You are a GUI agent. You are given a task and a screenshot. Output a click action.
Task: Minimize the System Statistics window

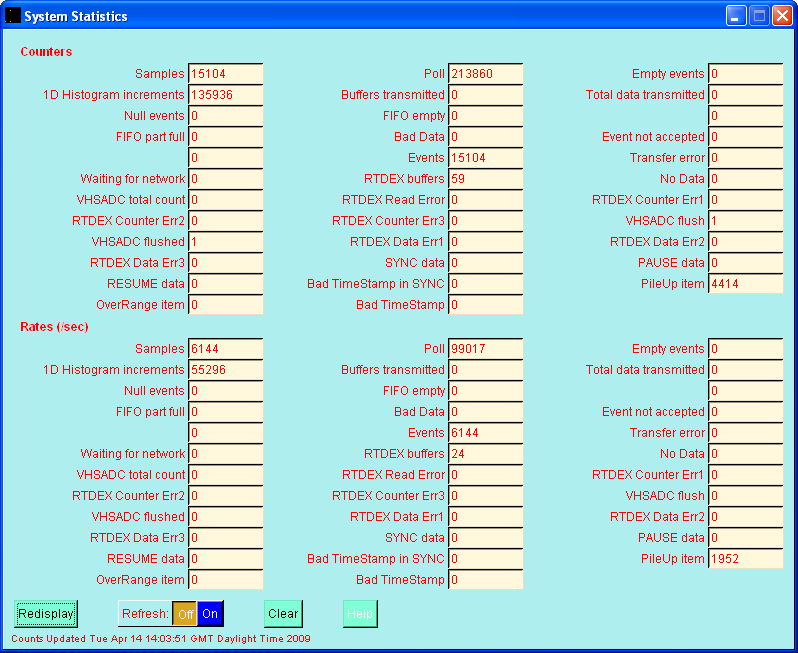pyautogui.click(x=736, y=16)
